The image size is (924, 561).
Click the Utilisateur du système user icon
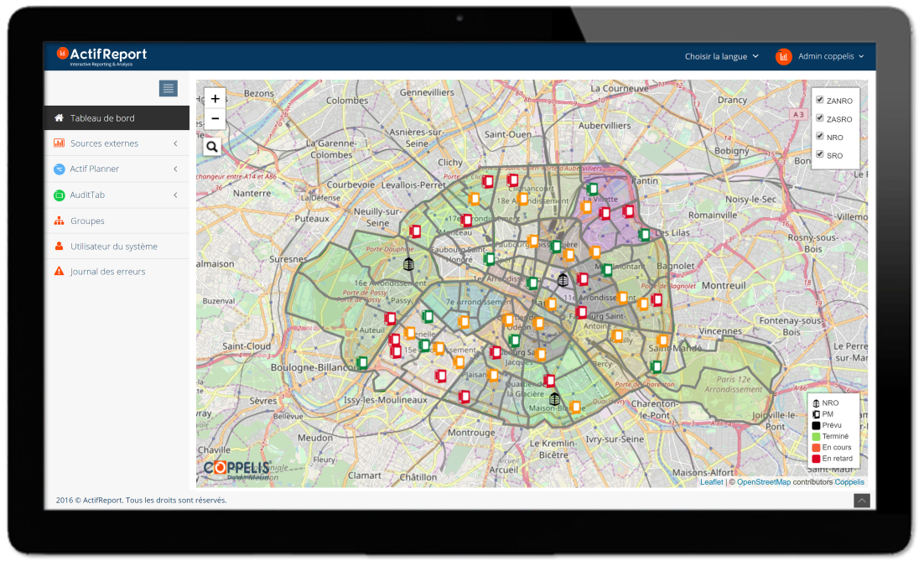click(x=59, y=247)
